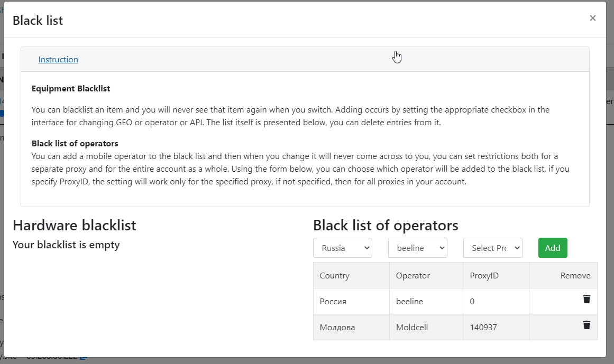Remove the Moldcell row with the trash icon
614x364 pixels.
click(586, 325)
